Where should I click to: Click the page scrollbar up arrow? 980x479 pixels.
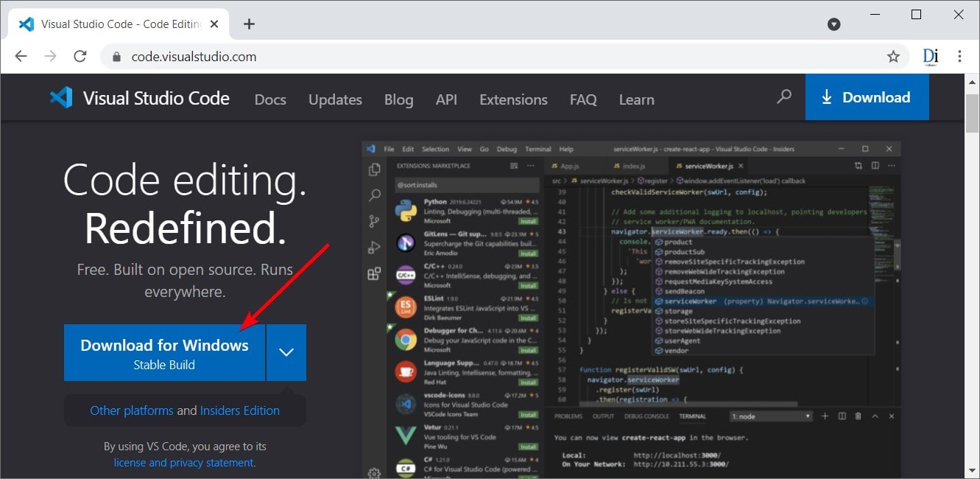[x=972, y=81]
